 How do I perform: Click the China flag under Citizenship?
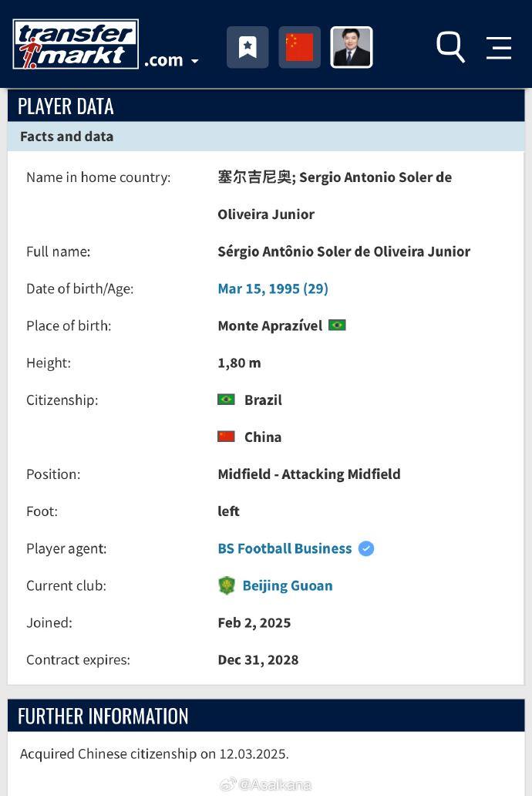point(226,437)
